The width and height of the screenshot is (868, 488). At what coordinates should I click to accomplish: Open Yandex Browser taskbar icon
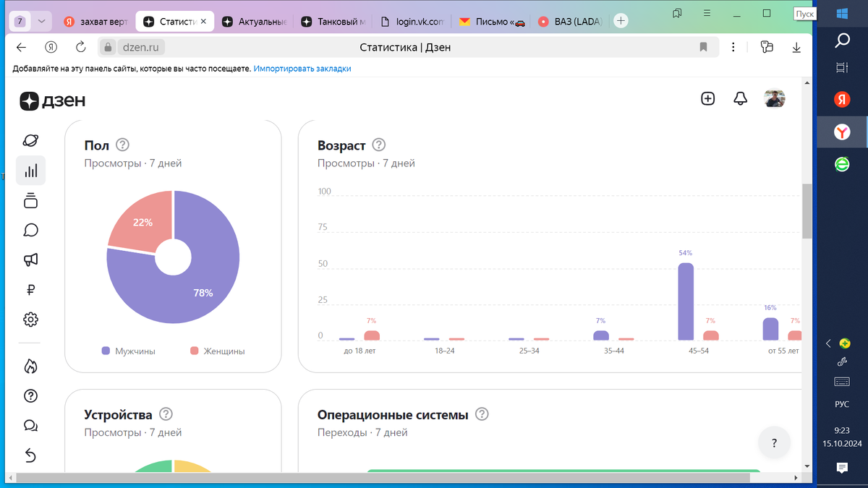point(842,132)
